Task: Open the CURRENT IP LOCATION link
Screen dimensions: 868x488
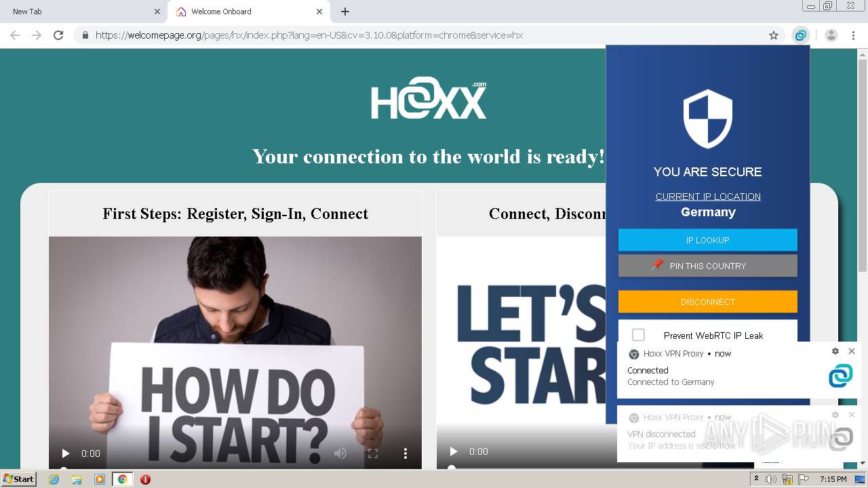Action: coord(708,197)
